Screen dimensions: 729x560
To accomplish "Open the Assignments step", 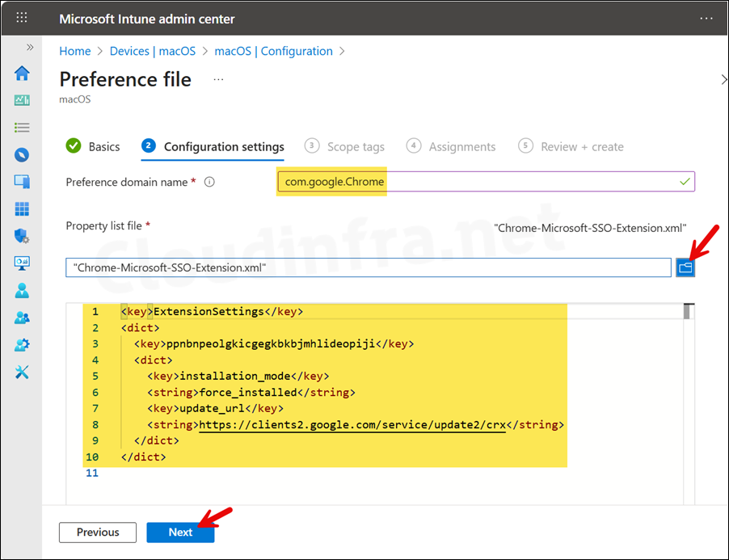I will pyautogui.click(x=451, y=146).
